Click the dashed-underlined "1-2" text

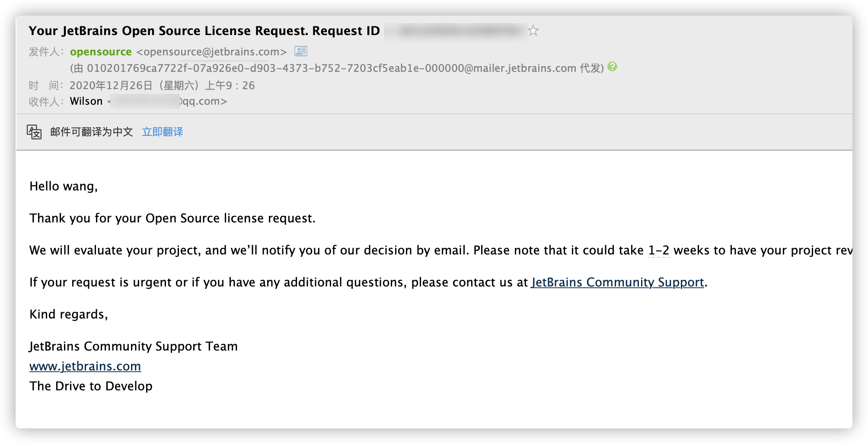(x=659, y=250)
